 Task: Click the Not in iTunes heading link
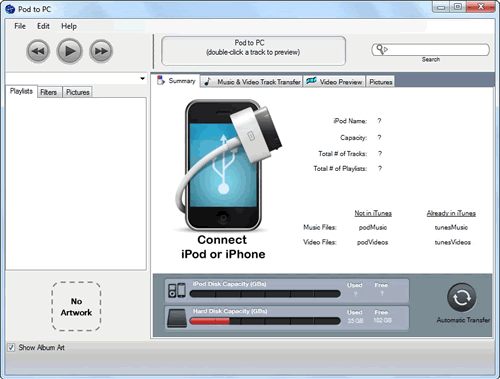[x=373, y=213]
